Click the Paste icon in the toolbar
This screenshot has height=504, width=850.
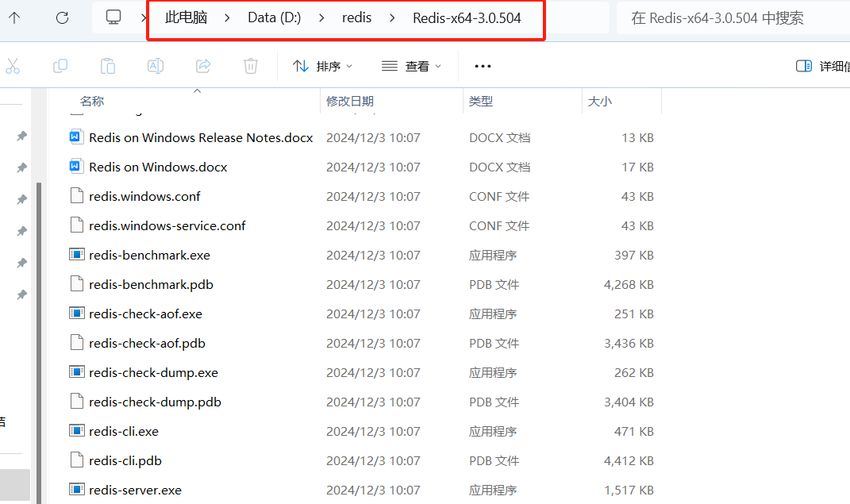coord(108,66)
